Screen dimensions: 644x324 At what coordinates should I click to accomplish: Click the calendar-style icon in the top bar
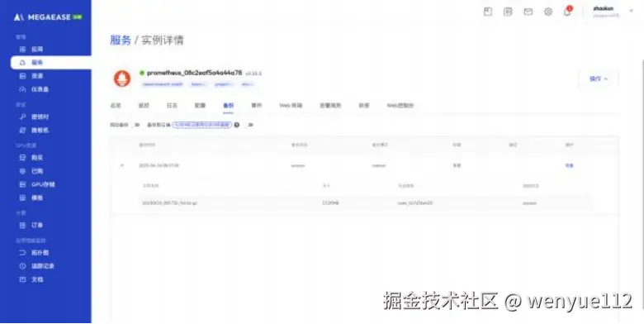pyautogui.click(x=508, y=12)
